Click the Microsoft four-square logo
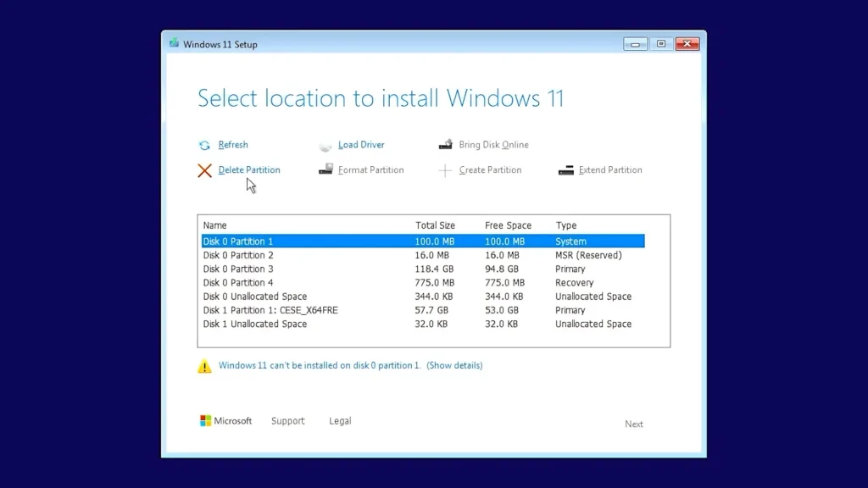Viewport: 868px width, 488px height. 205,421
